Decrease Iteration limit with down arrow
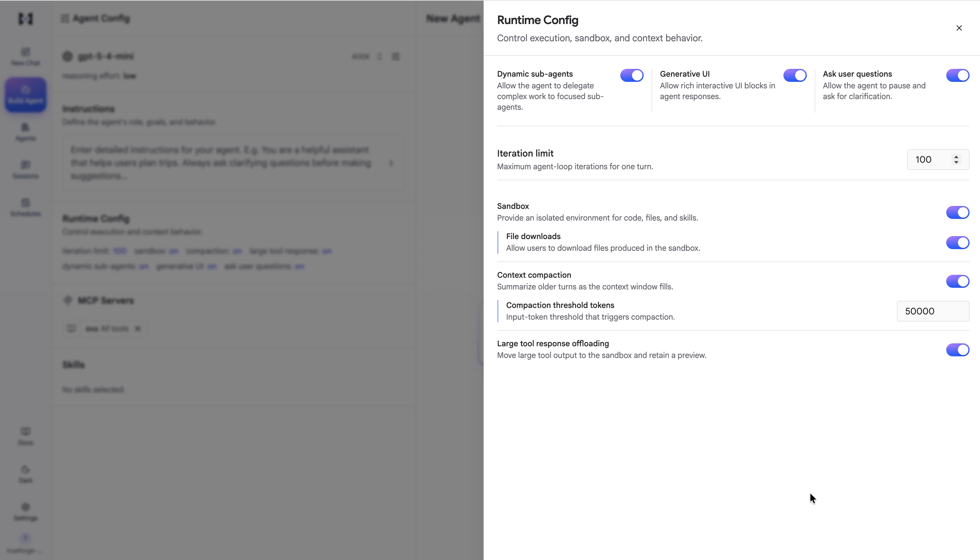 tap(956, 163)
